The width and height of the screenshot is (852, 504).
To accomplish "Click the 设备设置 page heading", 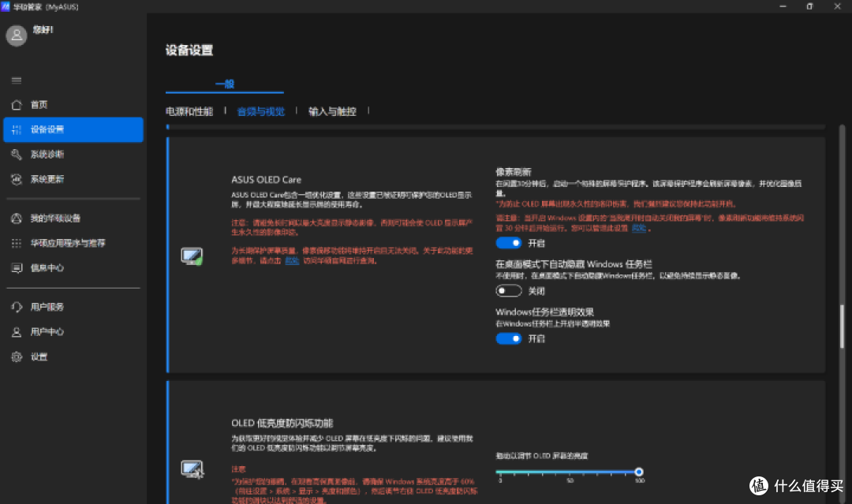I will coord(189,50).
